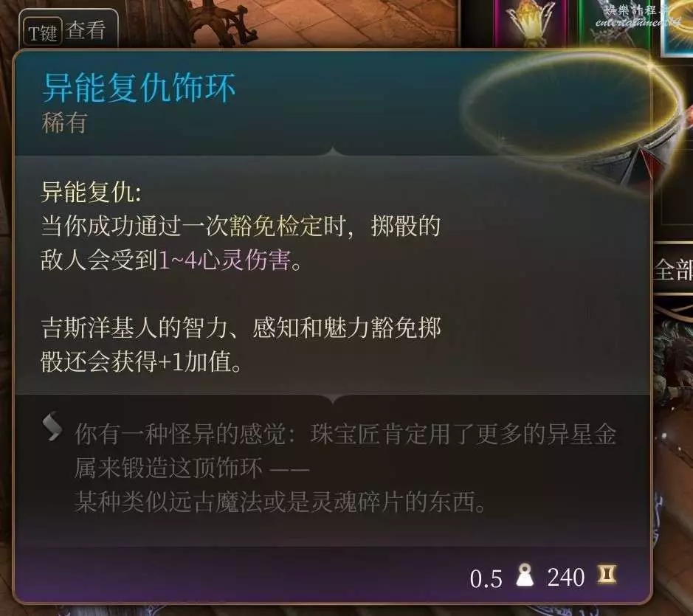Click the lower divider notch above lore text
This screenshot has height=616, width=693.
[x=334, y=398]
